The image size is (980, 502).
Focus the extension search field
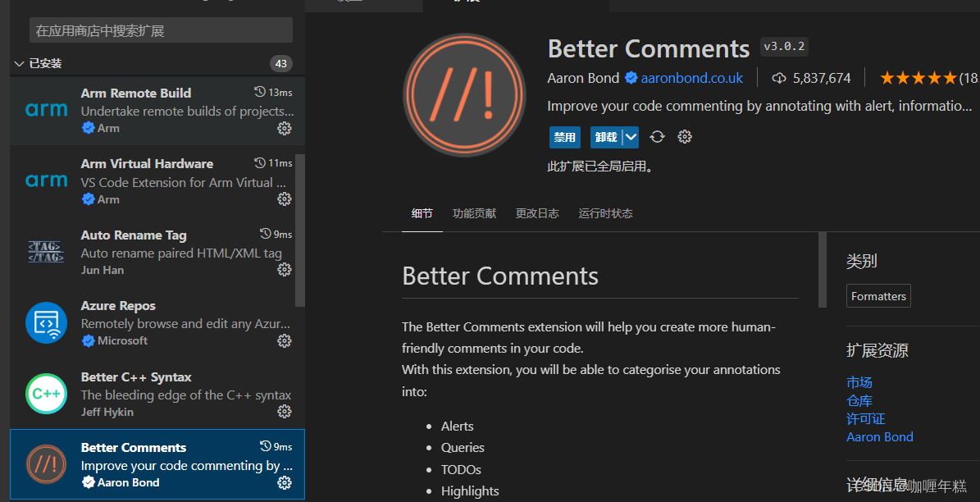[x=162, y=30]
